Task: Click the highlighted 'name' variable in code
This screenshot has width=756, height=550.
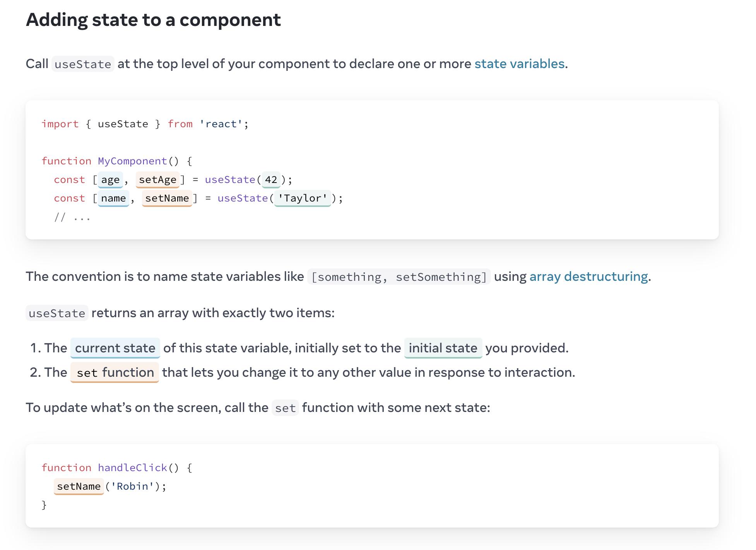Action: 113,198
